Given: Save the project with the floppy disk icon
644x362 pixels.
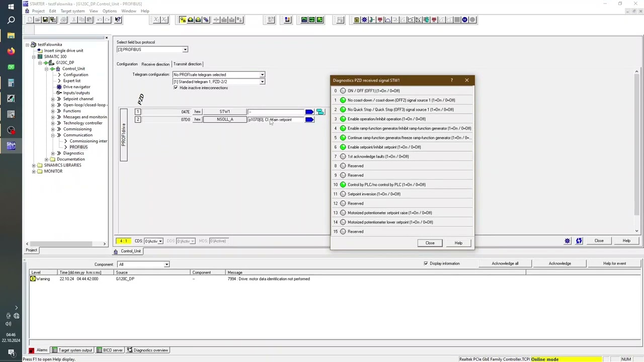Looking at the screenshot, I should coord(45,20).
